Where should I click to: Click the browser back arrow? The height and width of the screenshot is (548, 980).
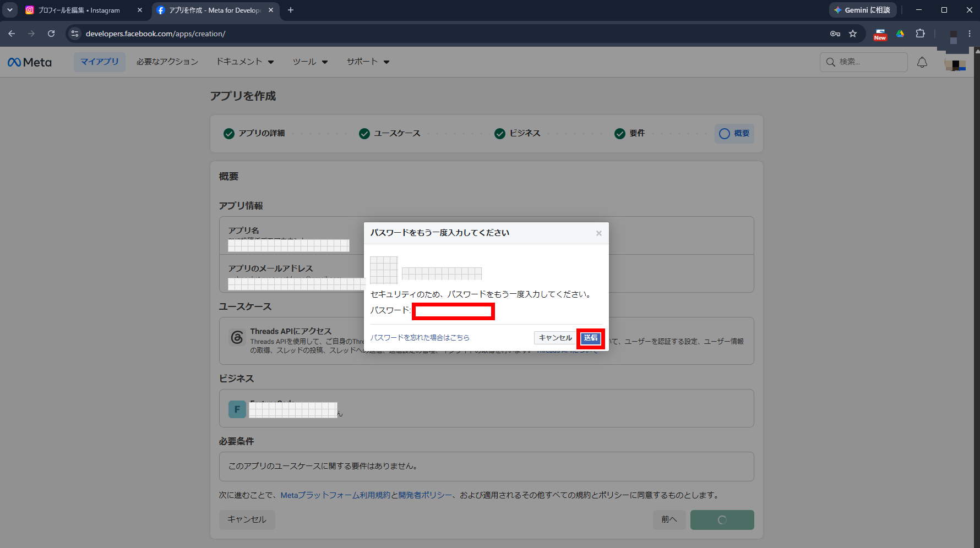[x=12, y=34]
